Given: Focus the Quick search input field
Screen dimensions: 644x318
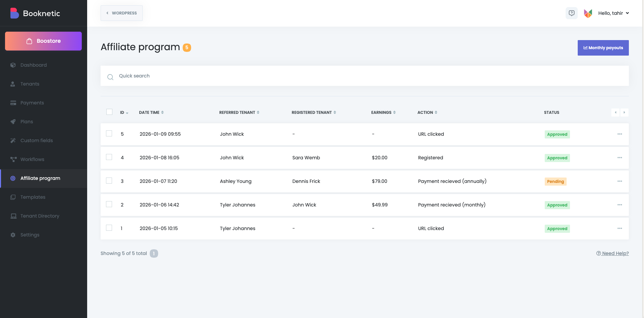Looking at the screenshot, I should click(x=336, y=76).
